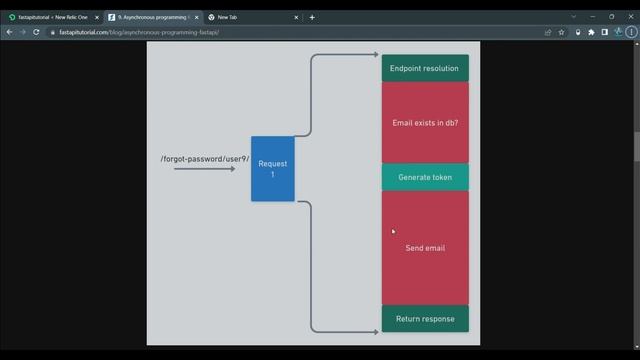Toggle the browser side panel icon
Screen dimensions: 640x360
(605, 32)
